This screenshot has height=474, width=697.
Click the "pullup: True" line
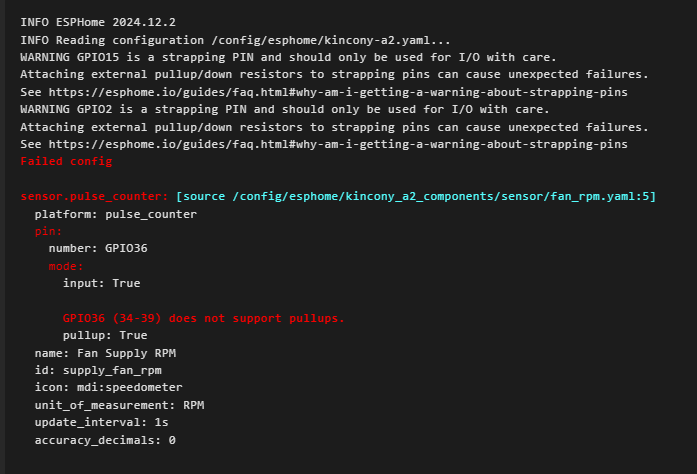(104, 335)
